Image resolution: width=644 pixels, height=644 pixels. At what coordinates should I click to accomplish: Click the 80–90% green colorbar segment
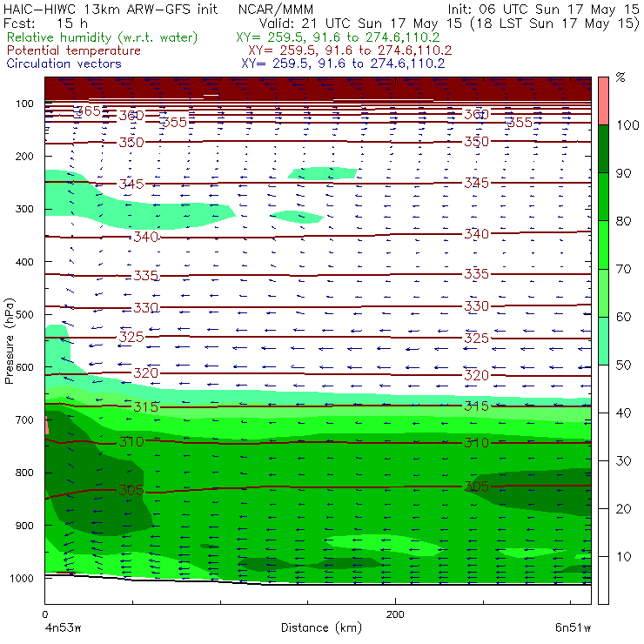point(603,197)
